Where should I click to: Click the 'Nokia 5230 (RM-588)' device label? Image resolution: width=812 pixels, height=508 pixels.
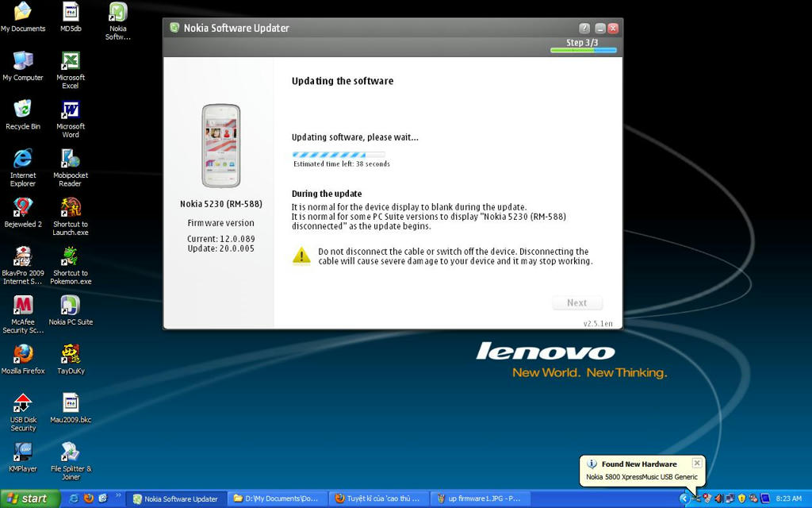221,204
